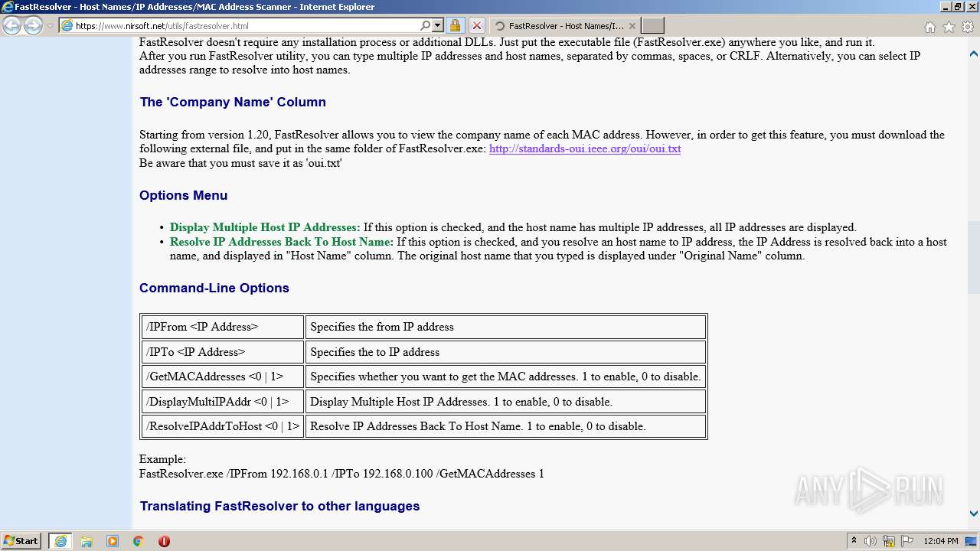Click 'Specifies the to IP address' cell
The width and height of the screenshot is (980, 551).
point(505,352)
